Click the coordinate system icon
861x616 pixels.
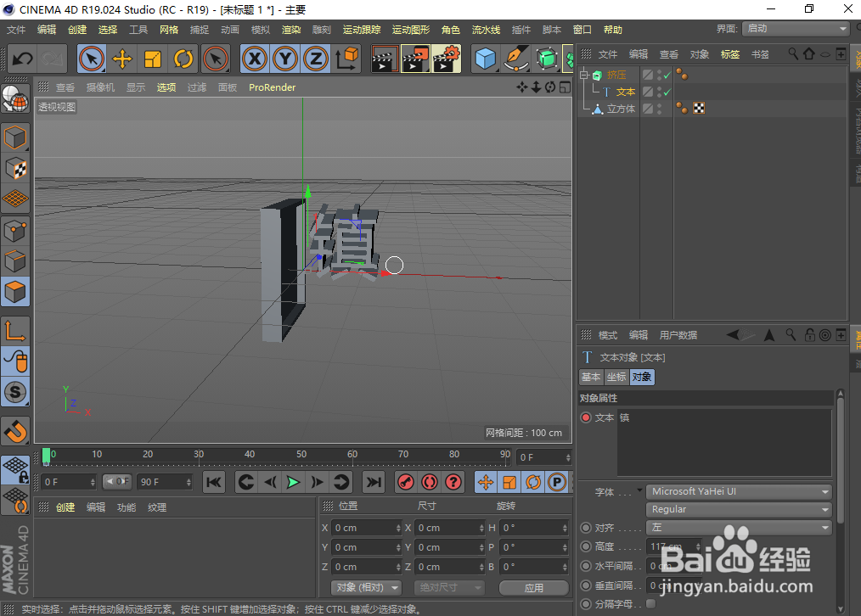tap(346, 59)
